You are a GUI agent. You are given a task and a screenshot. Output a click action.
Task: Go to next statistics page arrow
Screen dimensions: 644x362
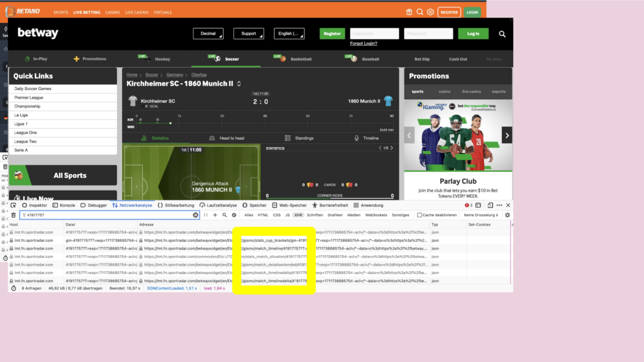point(391,148)
